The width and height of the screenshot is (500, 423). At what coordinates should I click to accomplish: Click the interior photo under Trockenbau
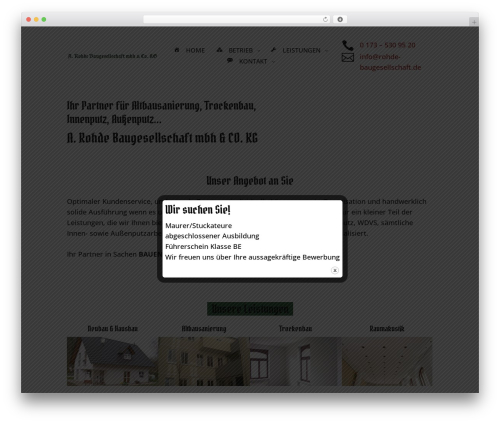pyautogui.click(x=295, y=361)
